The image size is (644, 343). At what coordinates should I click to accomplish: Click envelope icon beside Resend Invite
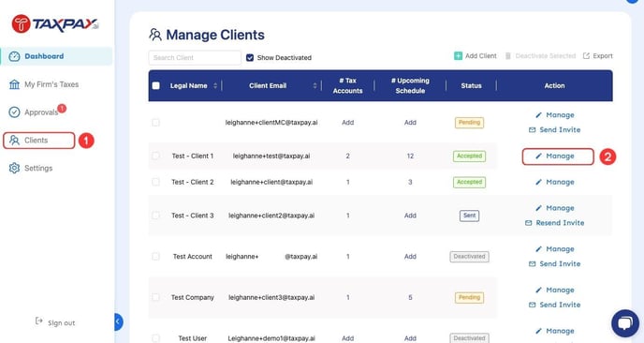click(529, 223)
